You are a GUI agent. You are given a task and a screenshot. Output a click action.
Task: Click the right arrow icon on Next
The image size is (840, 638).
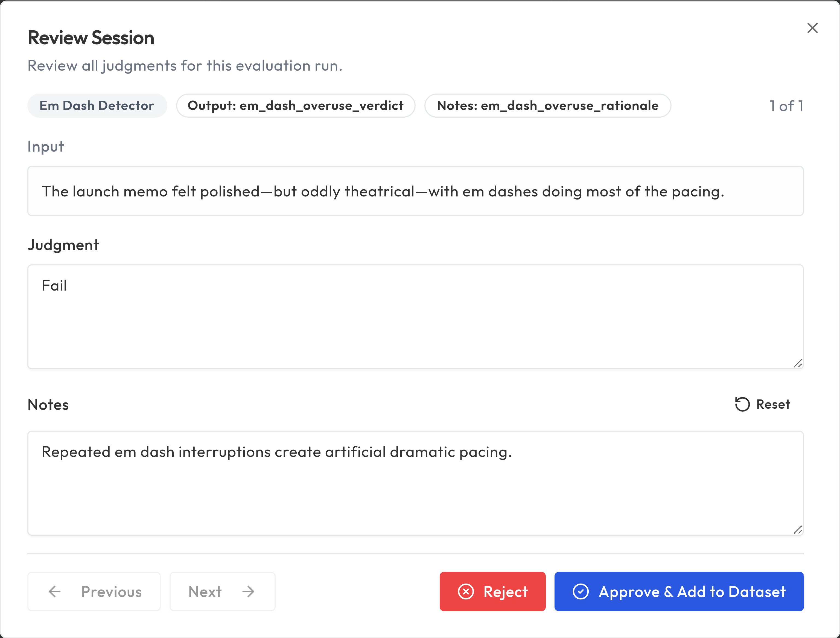click(248, 592)
